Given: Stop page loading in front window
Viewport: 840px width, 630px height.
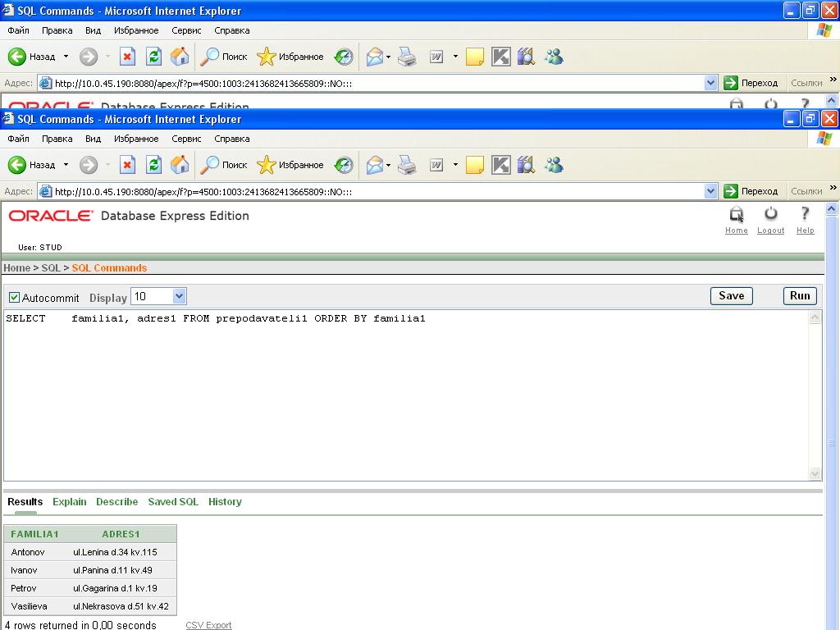Looking at the screenshot, I should (x=127, y=165).
